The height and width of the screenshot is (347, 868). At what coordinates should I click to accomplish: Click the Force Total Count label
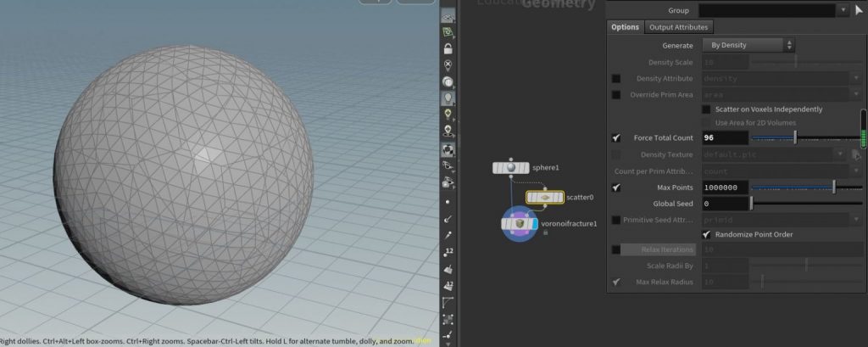(x=663, y=138)
